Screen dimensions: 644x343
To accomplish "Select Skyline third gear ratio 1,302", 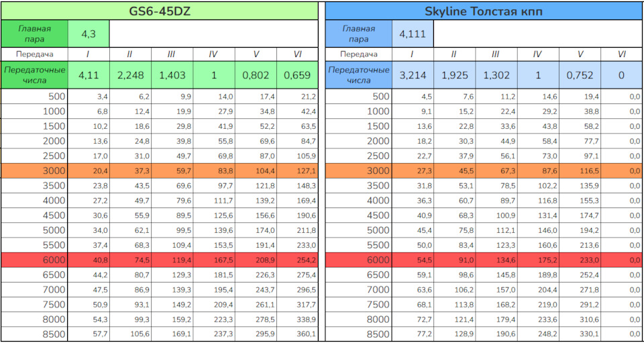I will click(496, 75).
